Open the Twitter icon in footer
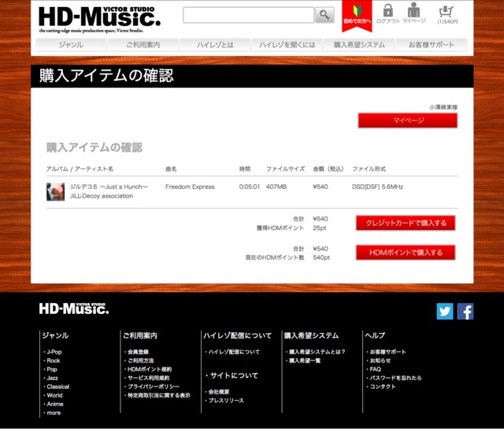 pos(445,311)
